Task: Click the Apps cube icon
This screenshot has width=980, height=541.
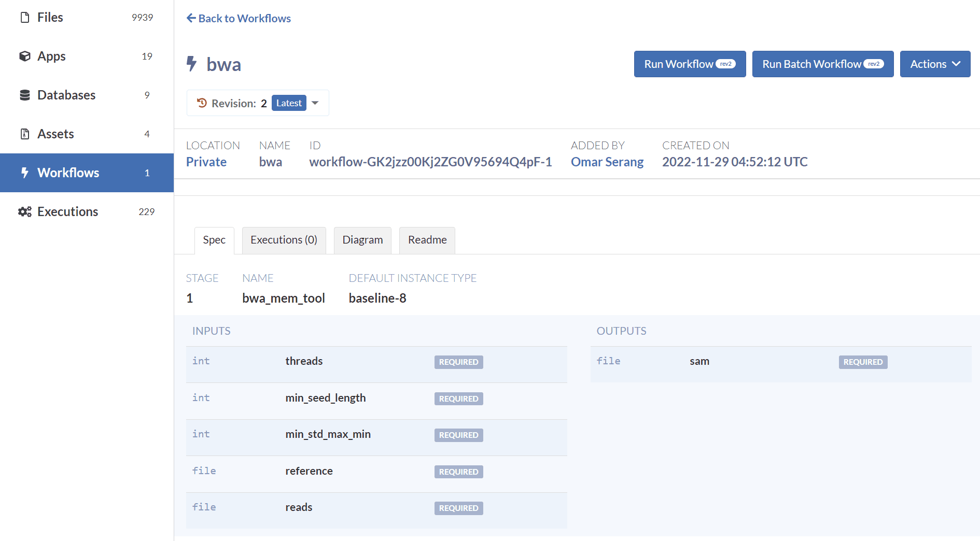Action: point(24,56)
